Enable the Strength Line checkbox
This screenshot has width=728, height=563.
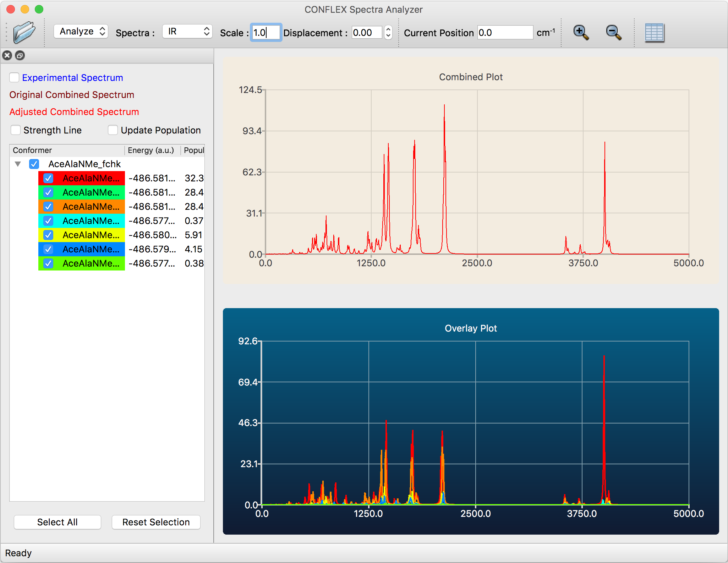(x=16, y=130)
